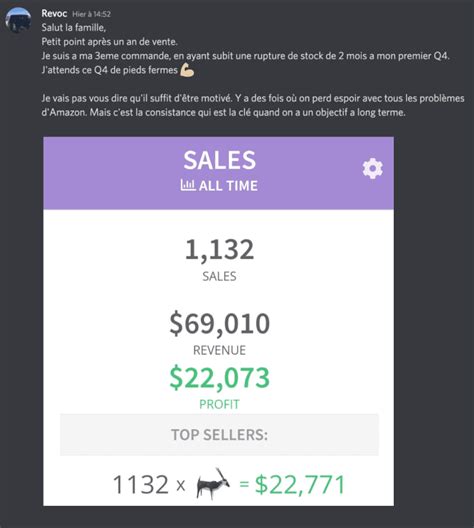Click the SALES label under 1,132
The width and height of the screenshot is (474, 528).
219,276
